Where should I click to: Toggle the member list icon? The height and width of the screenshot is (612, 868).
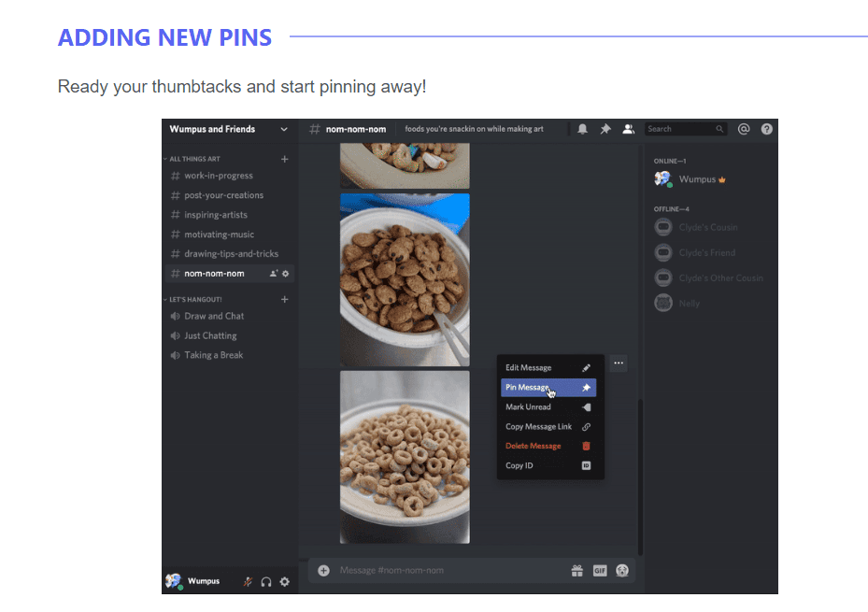(x=628, y=129)
